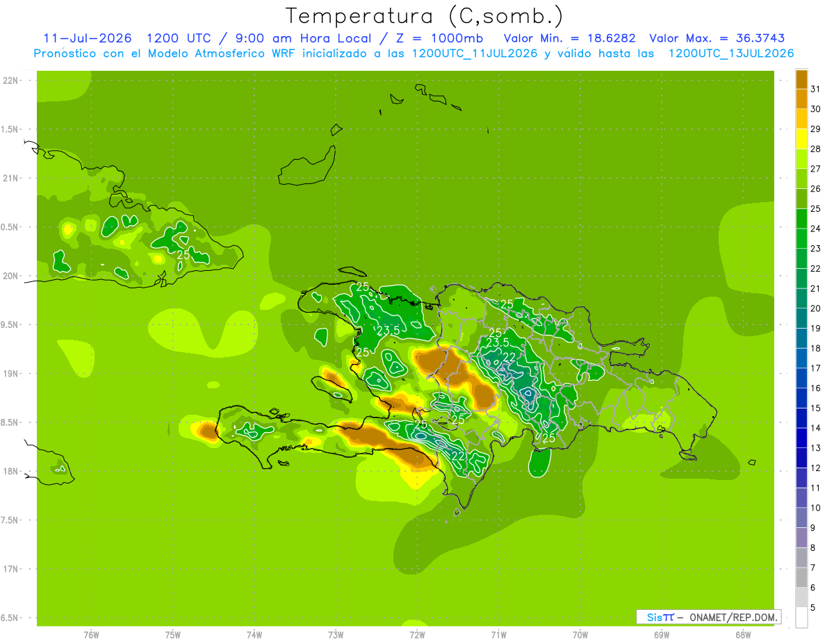
Task: Click the 19N latitude label
Action: click(12, 374)
